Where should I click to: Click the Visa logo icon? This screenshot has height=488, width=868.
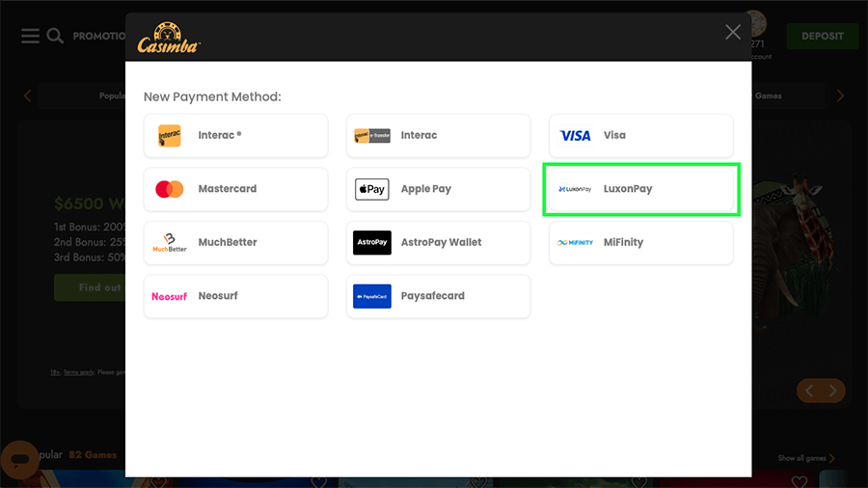tap(575, 136)
